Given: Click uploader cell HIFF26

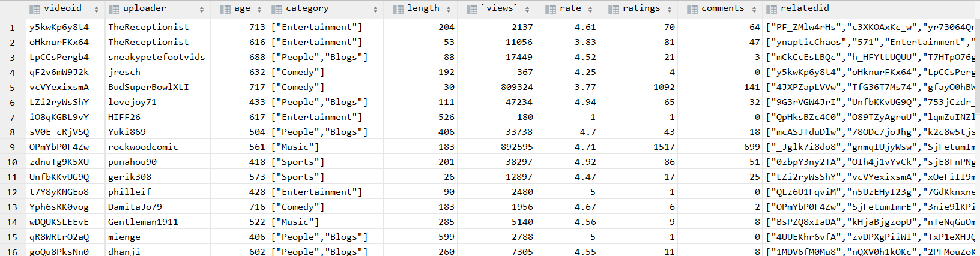Looking at the screenshot, I should (x=124, y=117).
